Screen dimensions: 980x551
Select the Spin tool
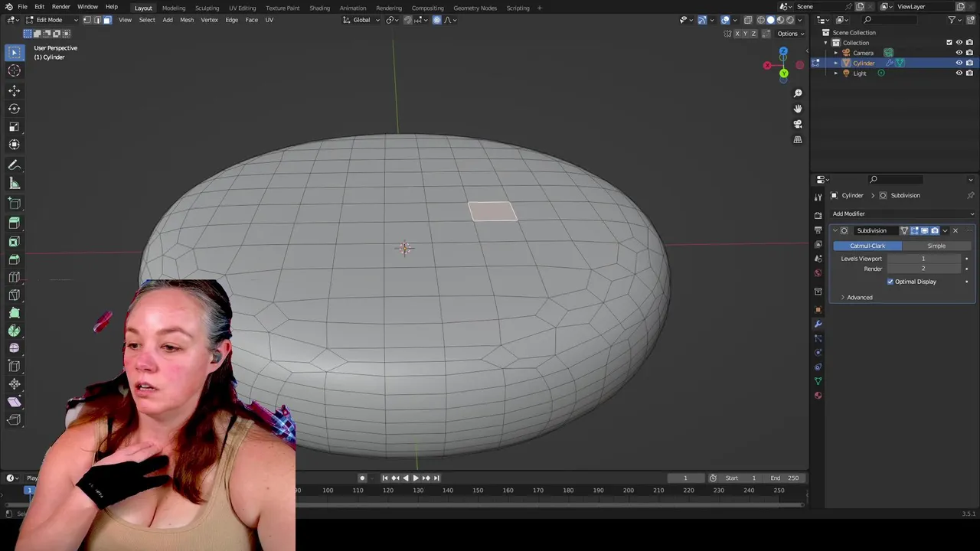(14, 331)
